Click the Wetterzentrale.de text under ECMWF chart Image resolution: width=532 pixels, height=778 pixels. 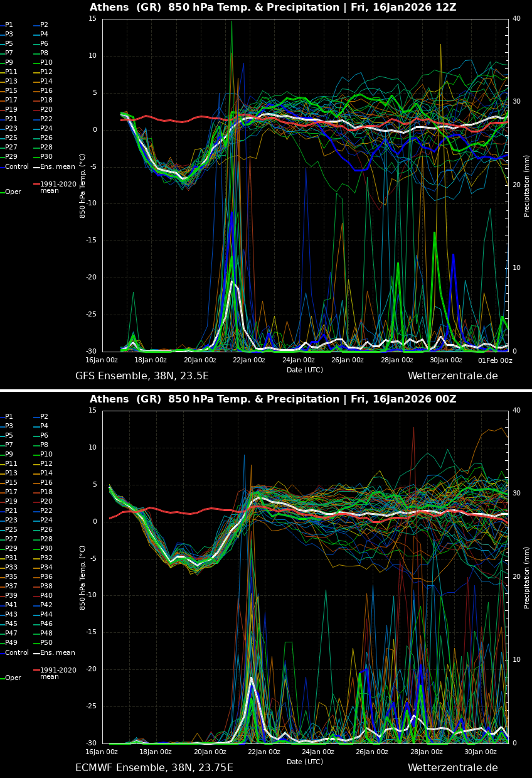tap(452, 768)
